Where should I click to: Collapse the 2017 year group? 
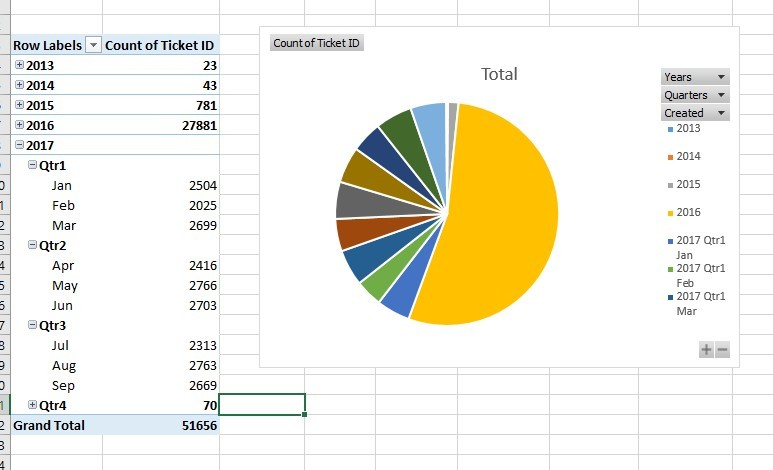(20, 145)
